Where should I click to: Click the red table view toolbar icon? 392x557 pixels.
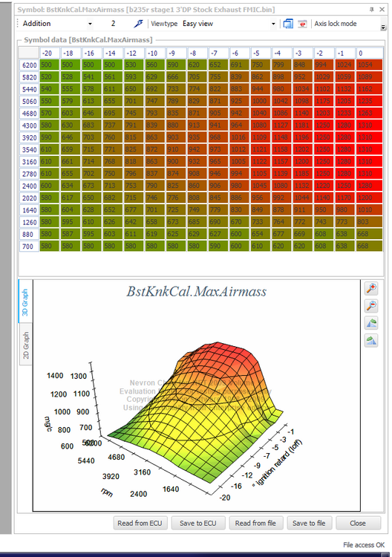(302, 24)
